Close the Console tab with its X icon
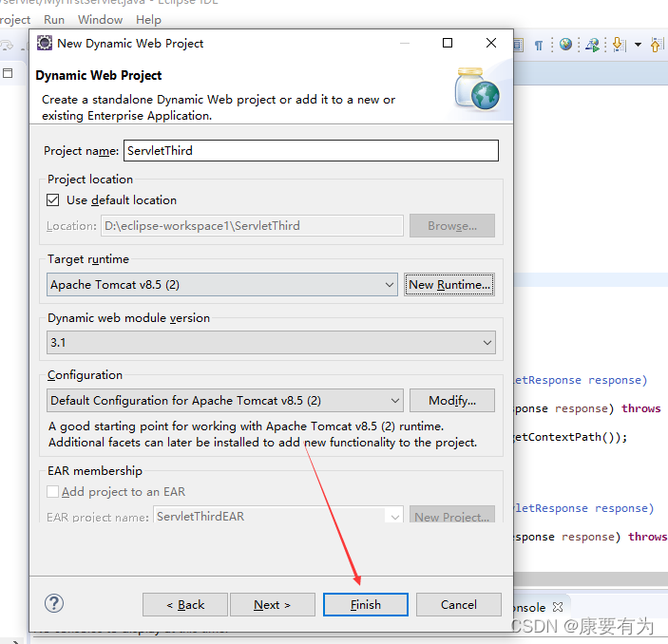The image size is (668, 644). (558, 607)
